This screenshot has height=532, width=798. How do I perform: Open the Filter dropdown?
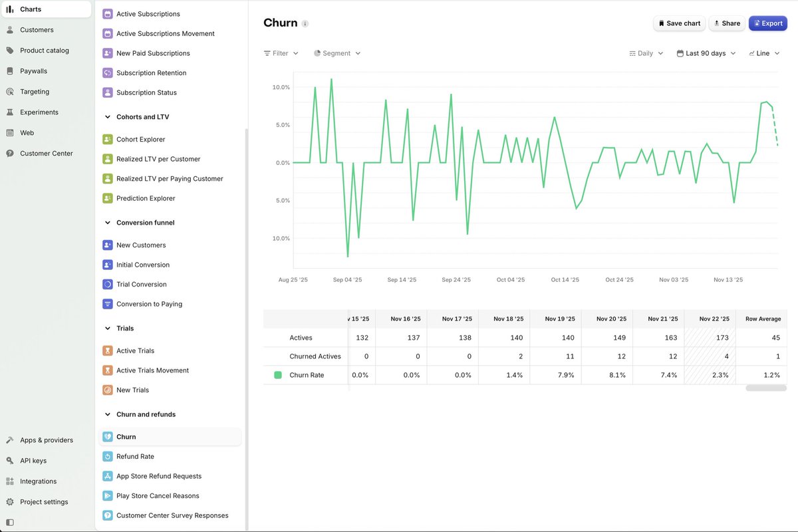tap(281, 53)
